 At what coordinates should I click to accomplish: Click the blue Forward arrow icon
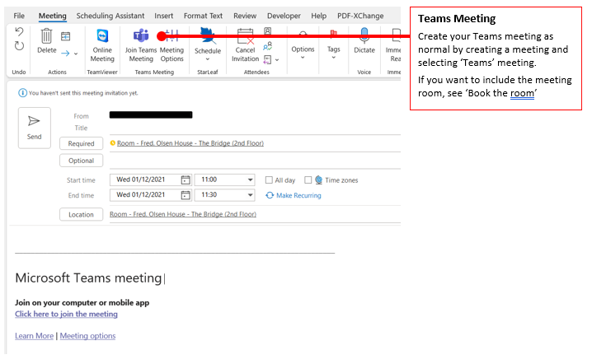coord(65,54)
